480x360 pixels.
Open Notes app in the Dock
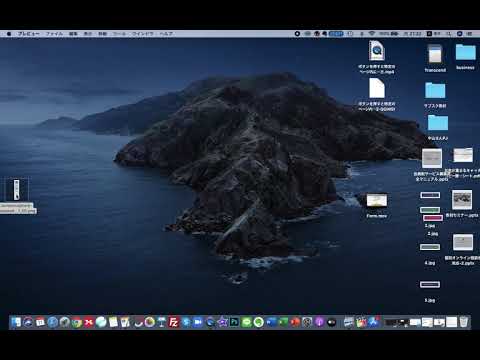[113, 322]
